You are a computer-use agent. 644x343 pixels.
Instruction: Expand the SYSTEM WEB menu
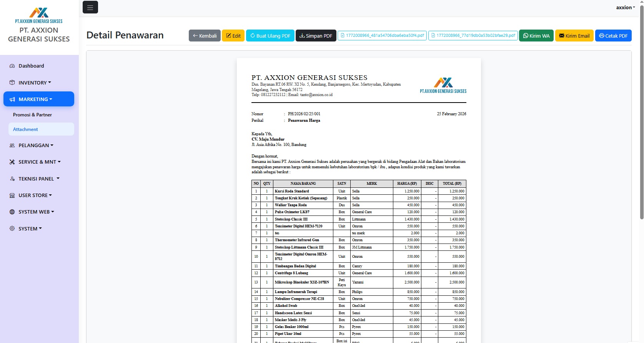pyautogui.click(x=39, y=212)
